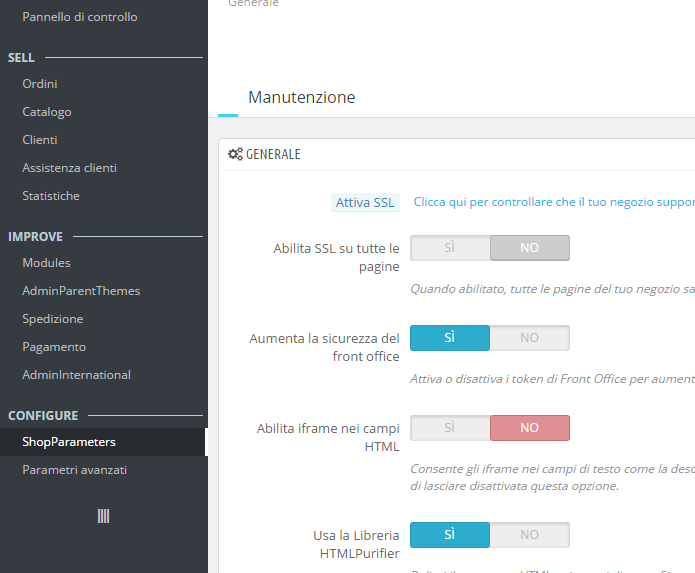This screenshot has height=573, width=695.
Task: Open the Manutenzione tab
Action: click(301, 97)
